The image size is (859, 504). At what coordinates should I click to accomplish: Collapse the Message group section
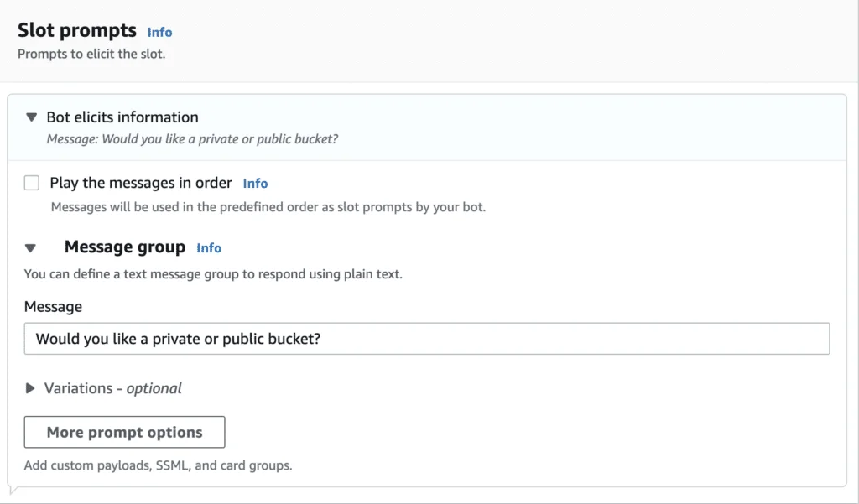pyautogui.click(x=31, y=248)
